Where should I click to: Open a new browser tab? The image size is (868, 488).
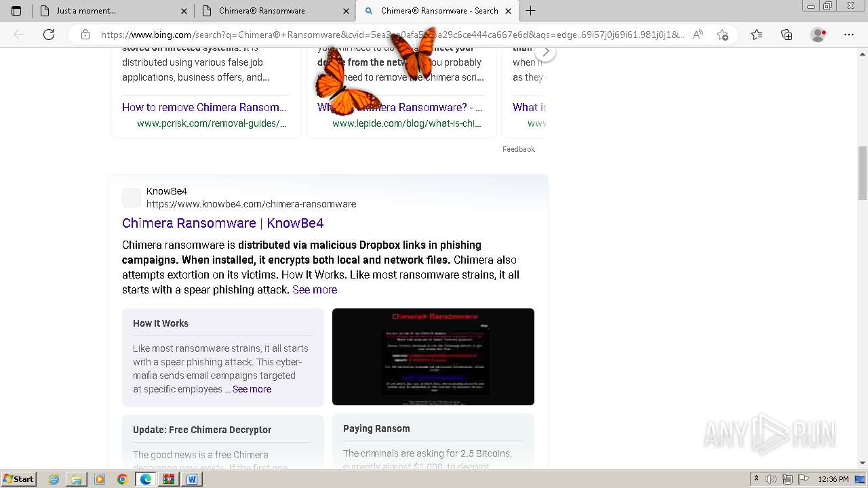(x=531, y=11)
